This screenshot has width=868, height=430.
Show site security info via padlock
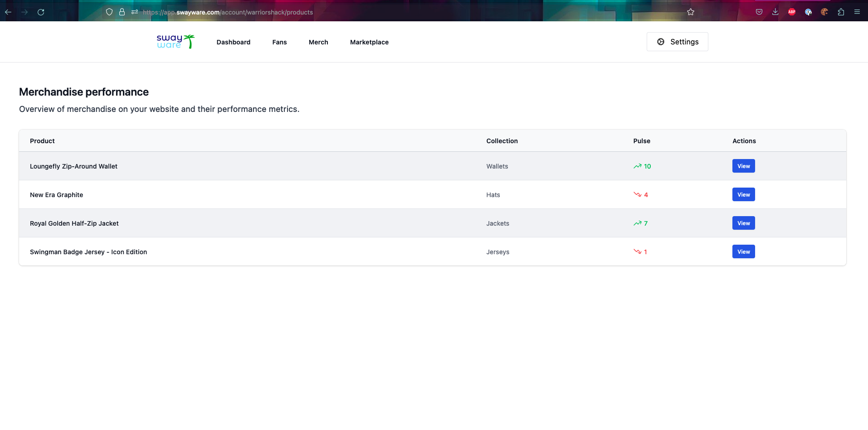(122, 12)
